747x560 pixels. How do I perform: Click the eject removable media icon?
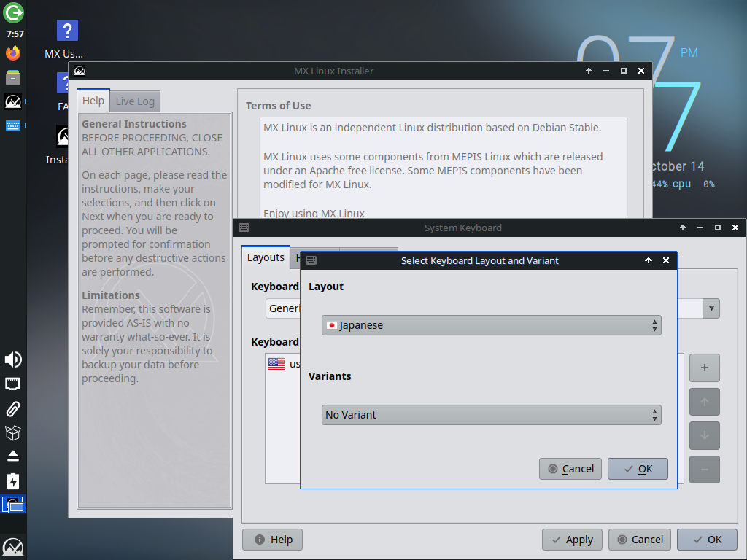coord(13,456)
